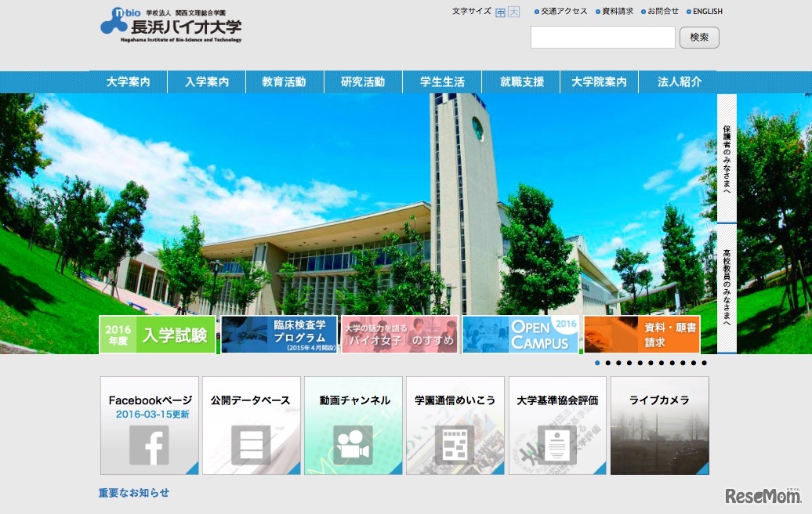This screenshot has height=514, width=812.
Task: Click the 2016年度 入学試験 green banner
Action: (155, 335)
